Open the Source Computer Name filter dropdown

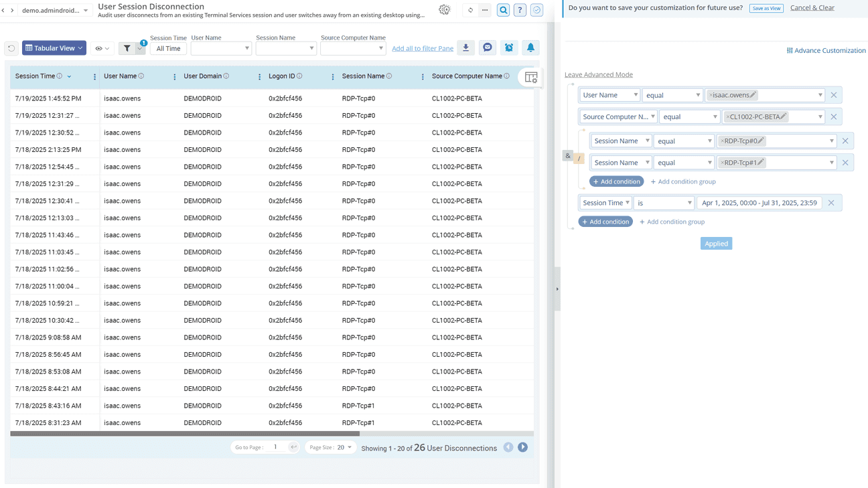[353, 48]
